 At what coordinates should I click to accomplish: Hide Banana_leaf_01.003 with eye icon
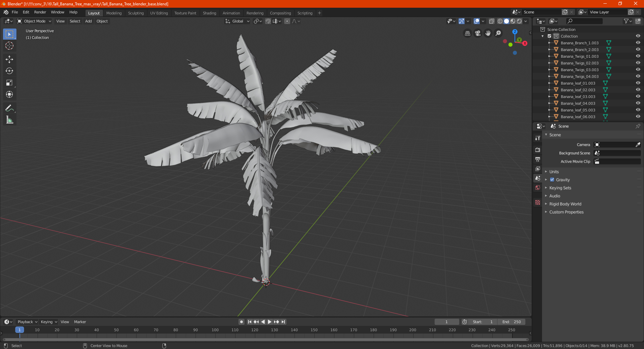coord(638,83)
